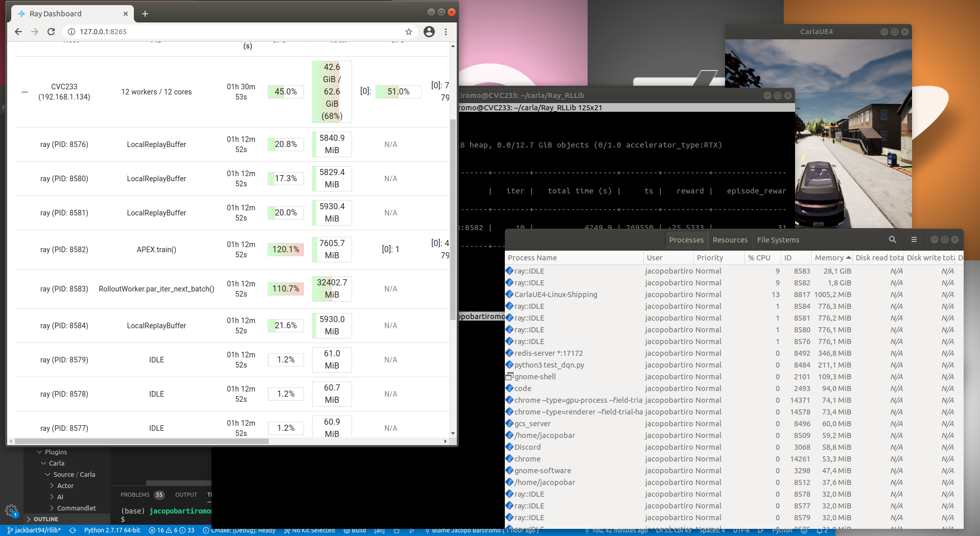
Task: Click No Kit Selected in the status bar
Action: pos(309,530)
